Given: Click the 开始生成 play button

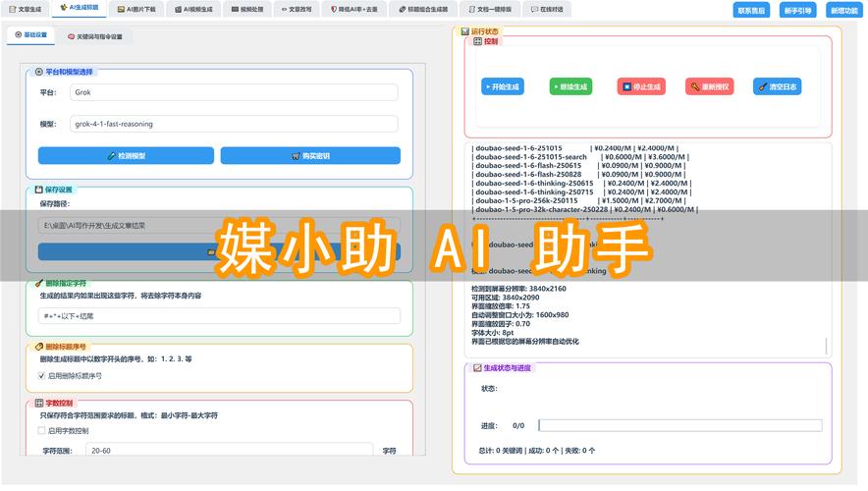Looking at the screenshot, I should [x=502, y=86].
